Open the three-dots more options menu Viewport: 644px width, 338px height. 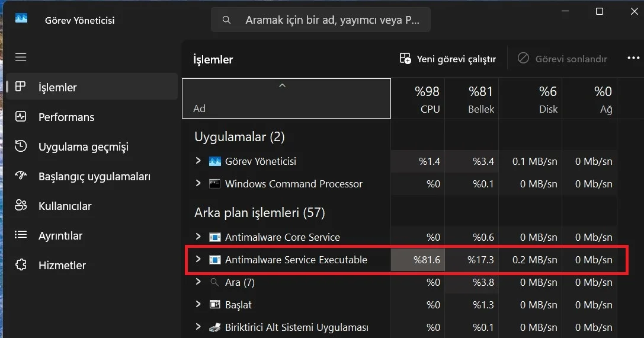point(634,58)
